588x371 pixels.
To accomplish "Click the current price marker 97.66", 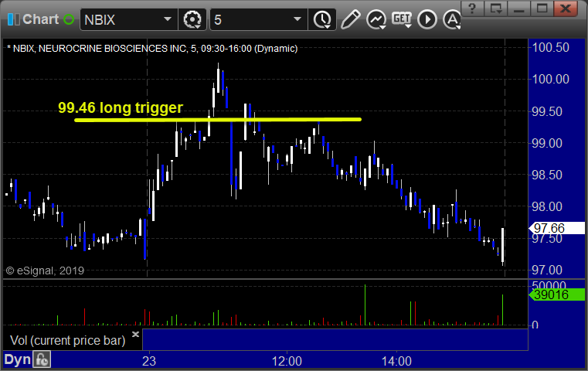I will [557, 228].
